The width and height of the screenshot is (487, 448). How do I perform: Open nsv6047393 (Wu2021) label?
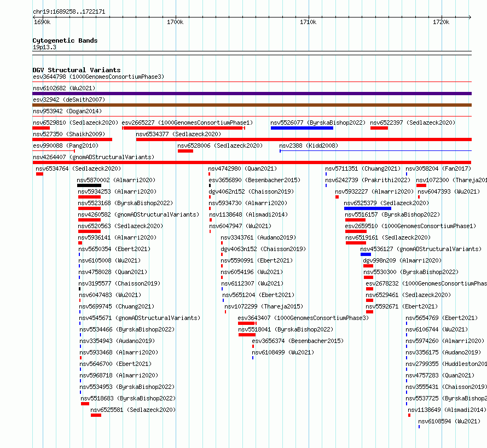pos(449,191)
